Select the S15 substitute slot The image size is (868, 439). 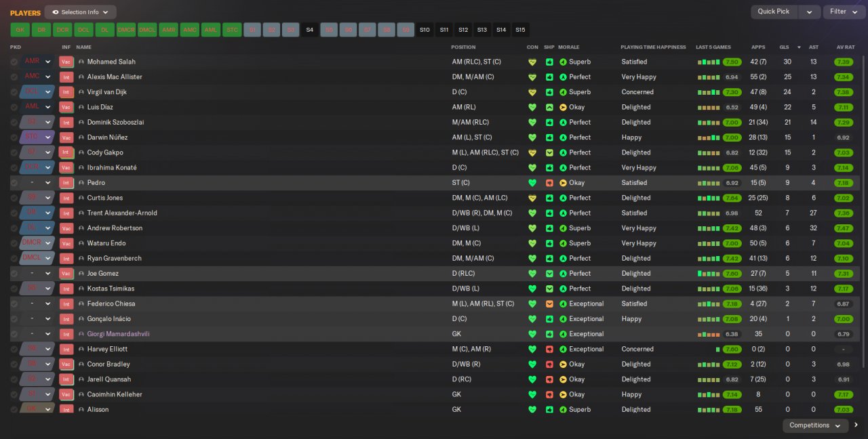520,30
